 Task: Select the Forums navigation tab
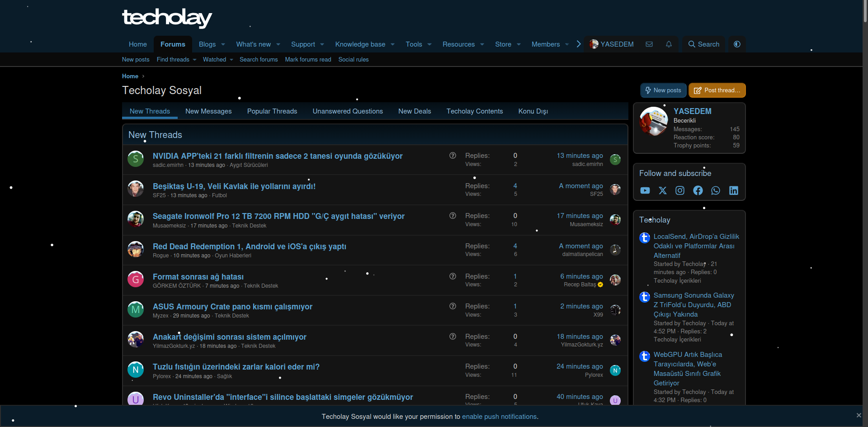click(173, 44)
